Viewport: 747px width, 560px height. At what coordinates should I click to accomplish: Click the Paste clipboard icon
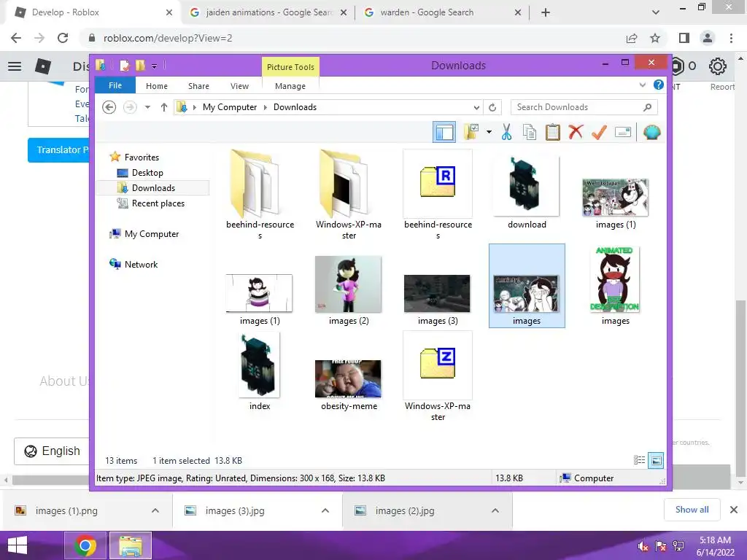(x=553, y=132)
